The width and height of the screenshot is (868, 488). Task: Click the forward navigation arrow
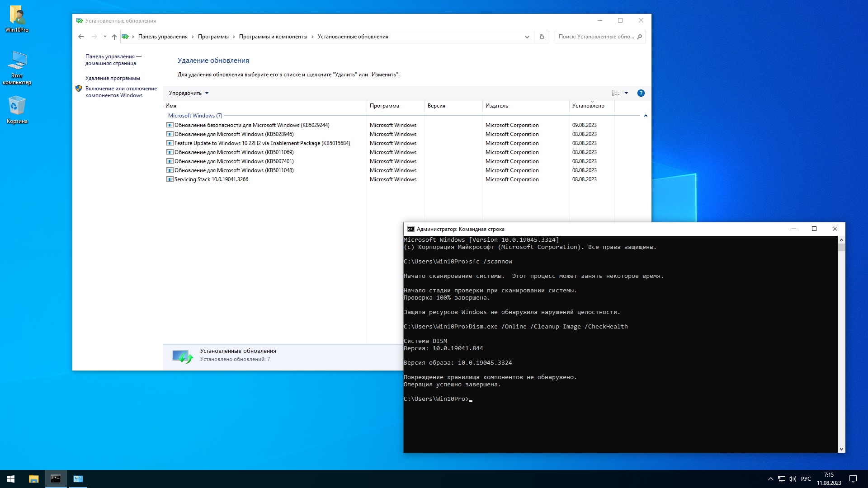click(94, 37)
